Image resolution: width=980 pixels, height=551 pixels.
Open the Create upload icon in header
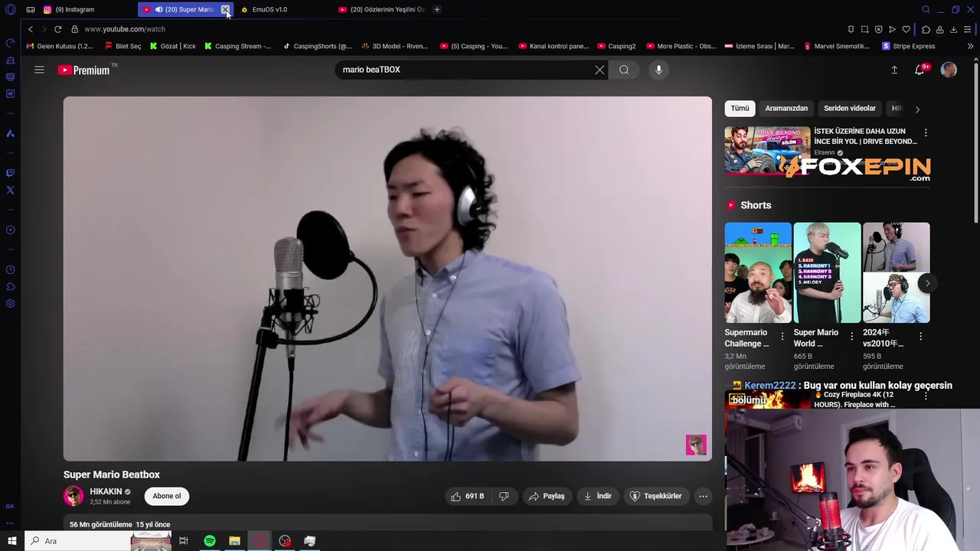[894, 70]
